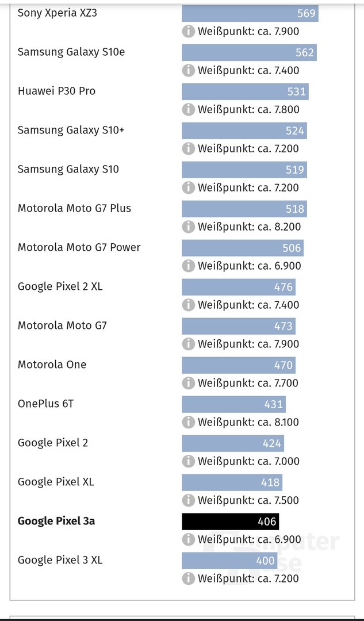Open info icon beneath OnePlus 6T bar
This screenshot has height=621, width=364.
point(189,422)
